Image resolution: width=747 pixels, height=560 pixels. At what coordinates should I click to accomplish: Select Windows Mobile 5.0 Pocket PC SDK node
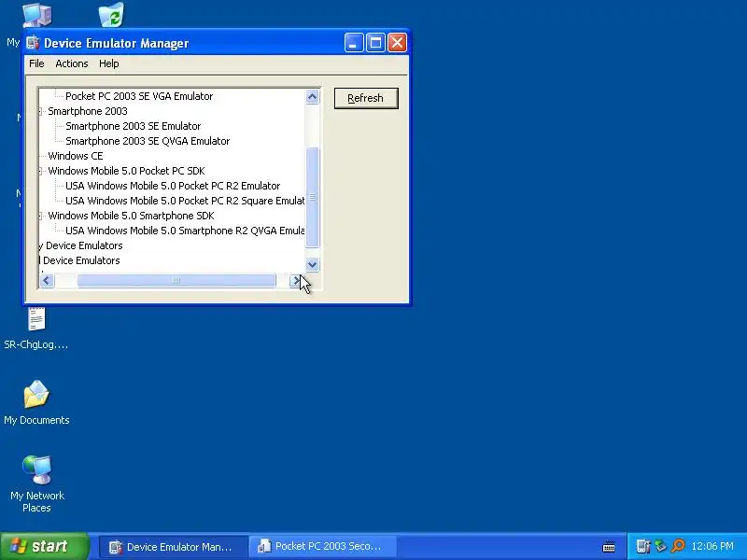[x=126, y=171]
